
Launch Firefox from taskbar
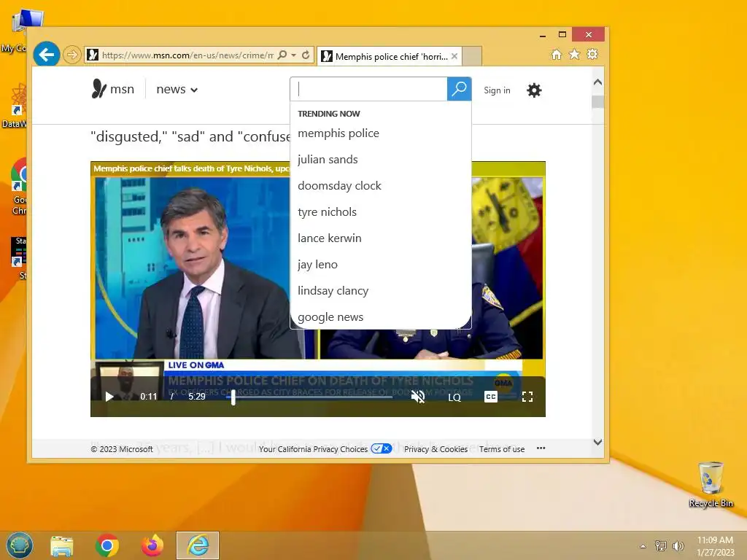[152, 545]
